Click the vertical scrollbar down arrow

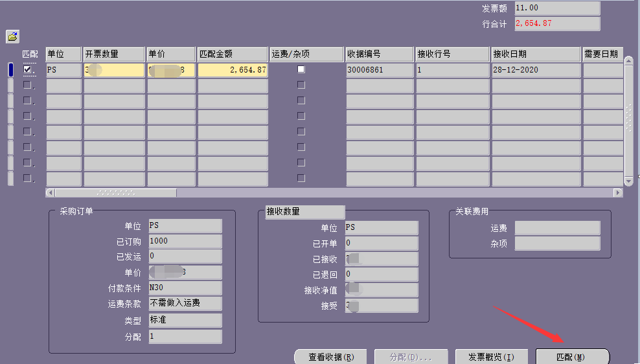(x=628, y=181)
